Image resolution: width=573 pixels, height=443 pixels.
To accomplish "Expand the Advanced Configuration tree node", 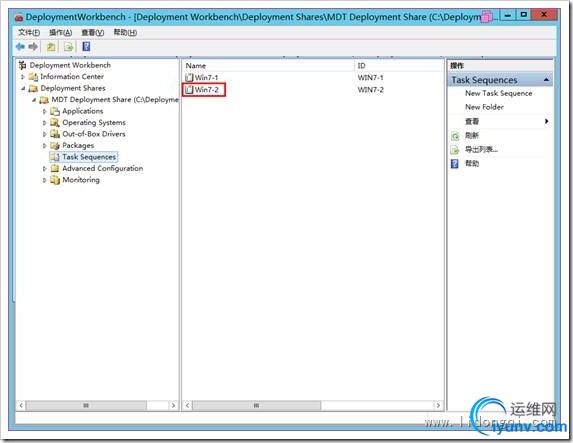I will pos(45,169).
